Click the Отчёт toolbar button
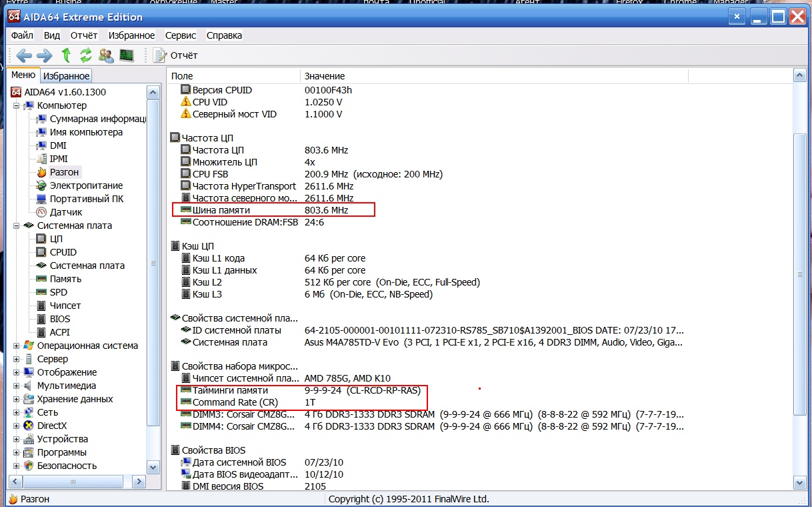The width and height of the screenshot is (812, 507). click(x=175, y=55)
